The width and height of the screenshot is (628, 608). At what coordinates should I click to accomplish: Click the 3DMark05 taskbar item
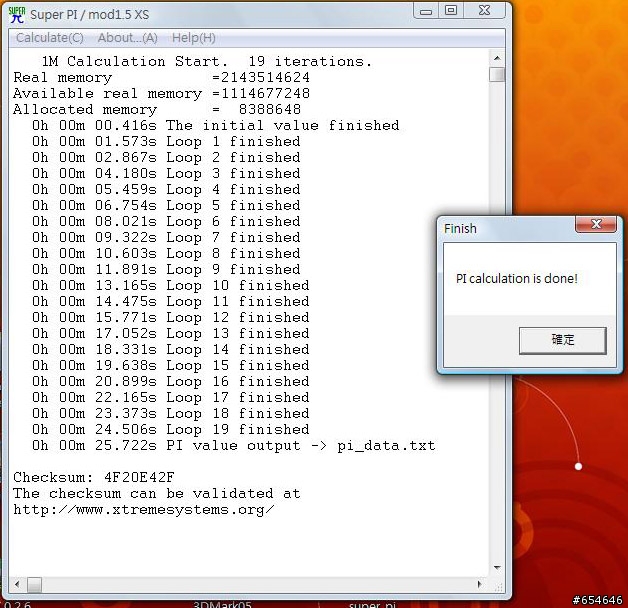[222, 604]
